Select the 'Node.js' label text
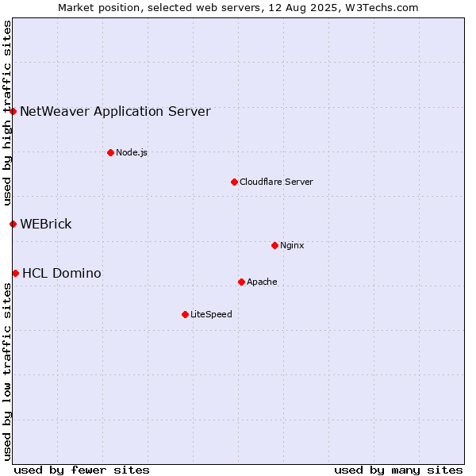476x476 pixels. click(132, 152)
